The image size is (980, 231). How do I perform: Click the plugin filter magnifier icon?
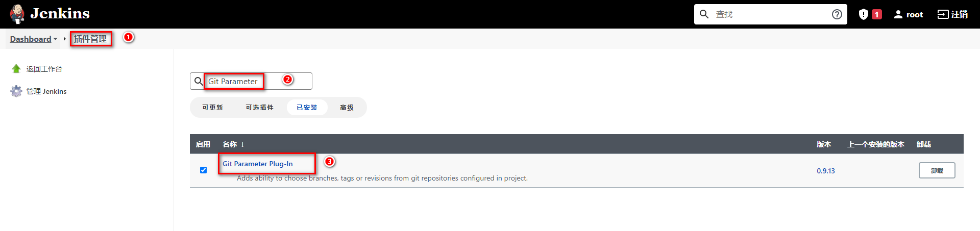tap(199, 81)
